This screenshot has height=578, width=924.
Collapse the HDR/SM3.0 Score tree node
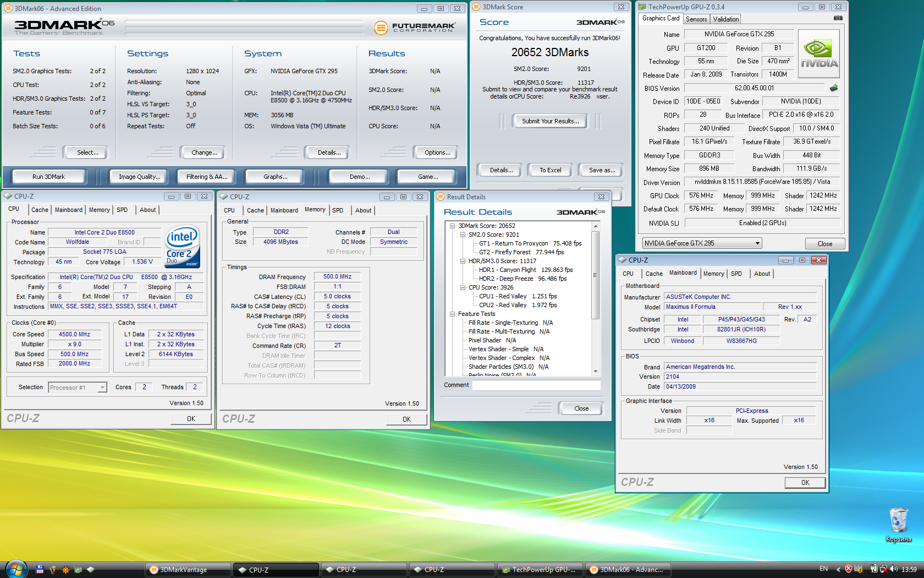tap(463, 261)
